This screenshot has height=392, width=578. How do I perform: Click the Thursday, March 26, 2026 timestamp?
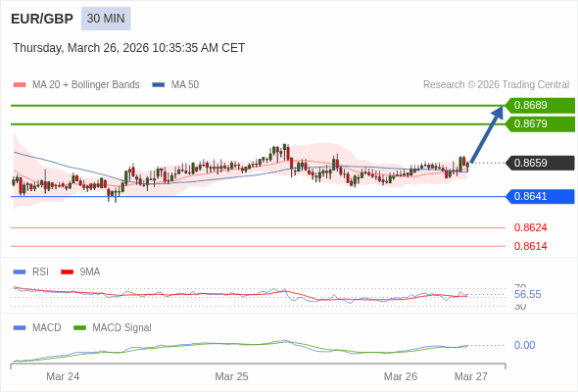click(128, 48)
